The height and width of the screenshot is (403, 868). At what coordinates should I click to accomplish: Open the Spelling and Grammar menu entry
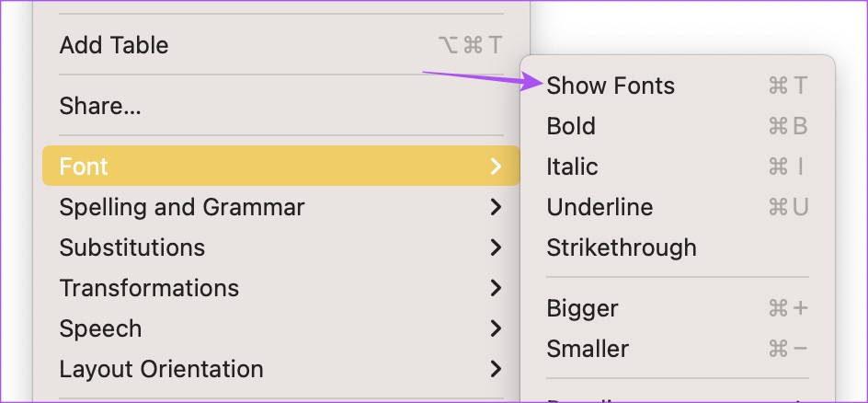(x=181, y=207)
